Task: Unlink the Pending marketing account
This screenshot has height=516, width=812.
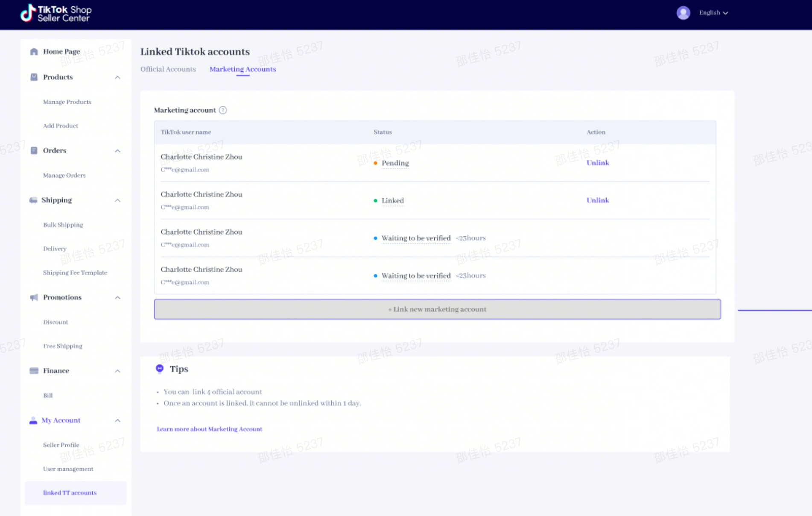Action: click(597, 163)
